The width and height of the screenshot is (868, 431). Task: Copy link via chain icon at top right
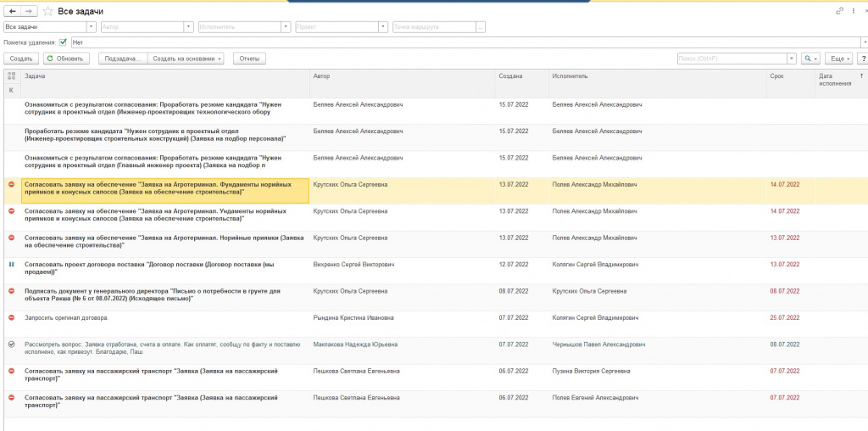click(x=839, y=11)
